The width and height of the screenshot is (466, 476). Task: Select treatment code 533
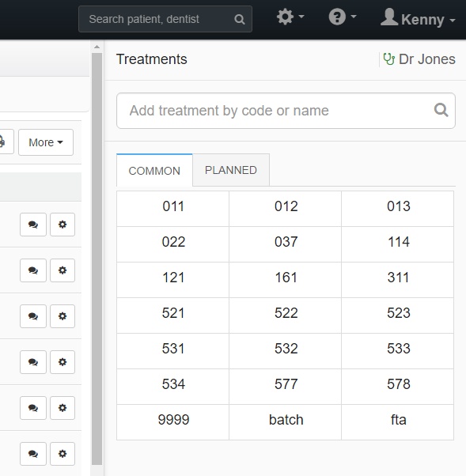point(398,351)
